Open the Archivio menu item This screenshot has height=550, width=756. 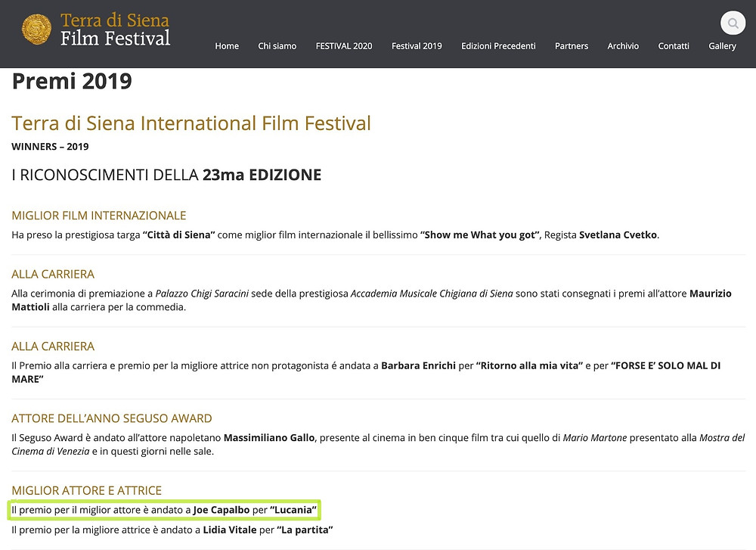tap(623, 46)
